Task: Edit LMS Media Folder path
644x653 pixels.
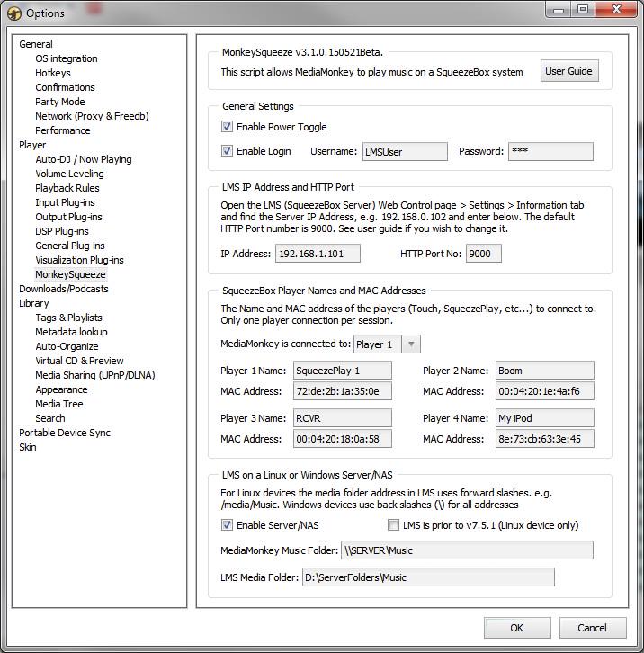Action: [428, 577]
